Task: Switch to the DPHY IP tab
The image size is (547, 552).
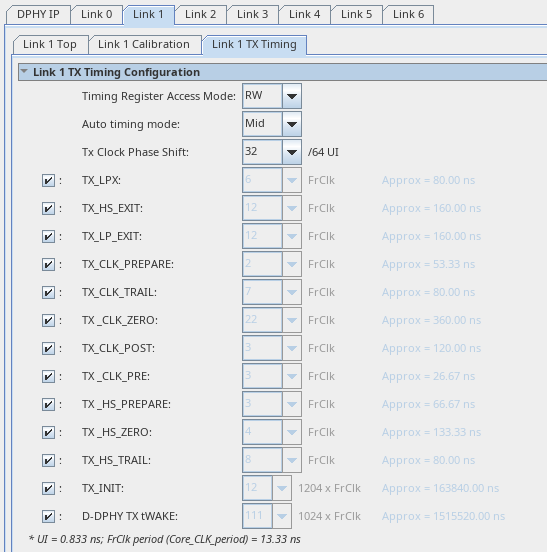Action: (x=38, y=14)
